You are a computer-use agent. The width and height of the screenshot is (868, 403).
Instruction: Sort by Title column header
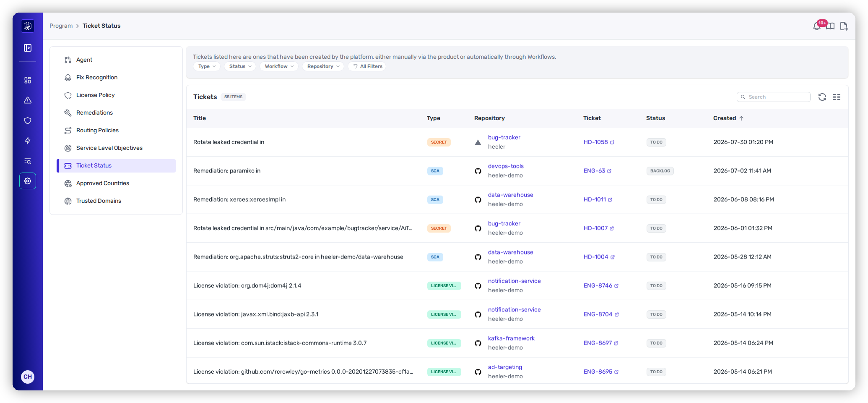tap(200, 118)
